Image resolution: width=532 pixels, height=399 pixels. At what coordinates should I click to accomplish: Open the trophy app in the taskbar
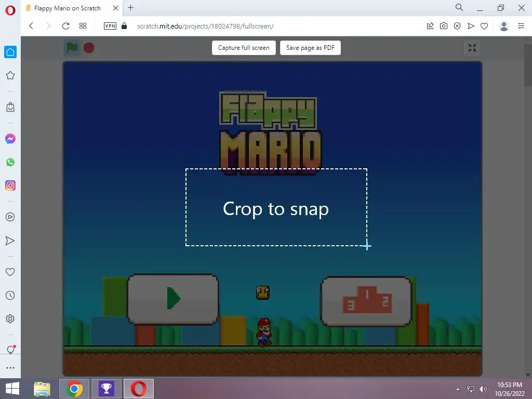point(106,389)
